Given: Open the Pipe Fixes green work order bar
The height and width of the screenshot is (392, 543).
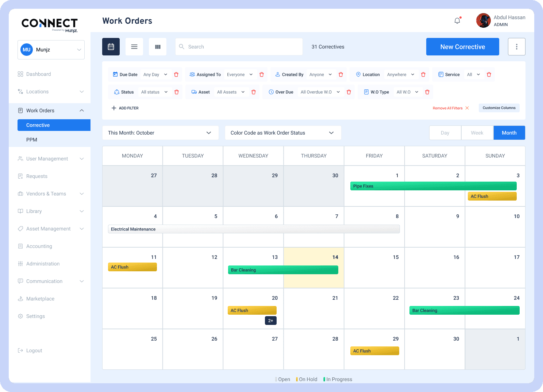Looking at the screenshot, I should [433, 186].
